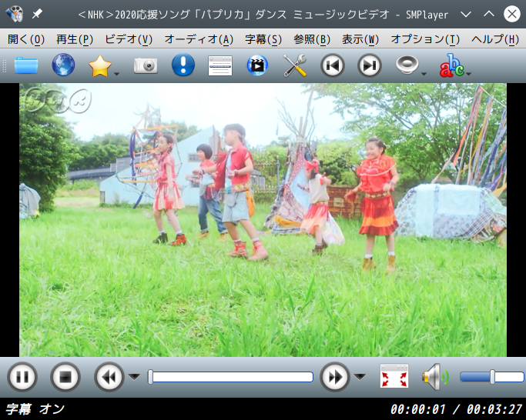Open the オプション(T) menu
526x420 pixels.
point(425,39)
